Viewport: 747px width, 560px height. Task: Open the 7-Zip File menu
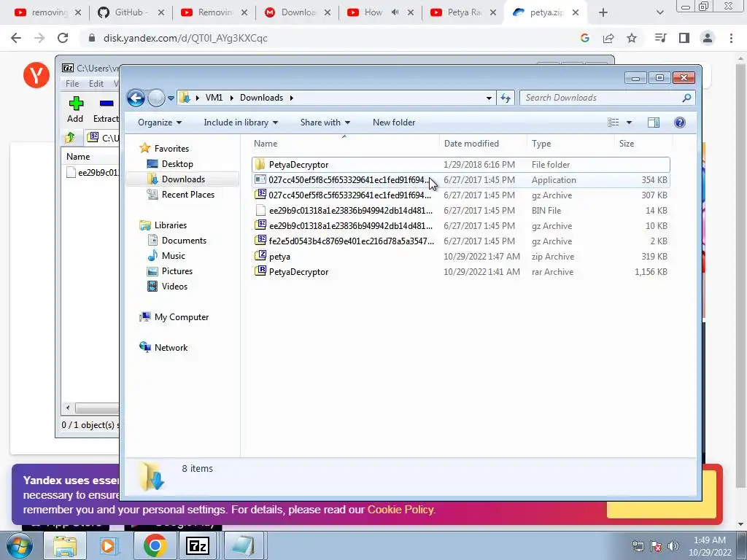tap(72, 84)
